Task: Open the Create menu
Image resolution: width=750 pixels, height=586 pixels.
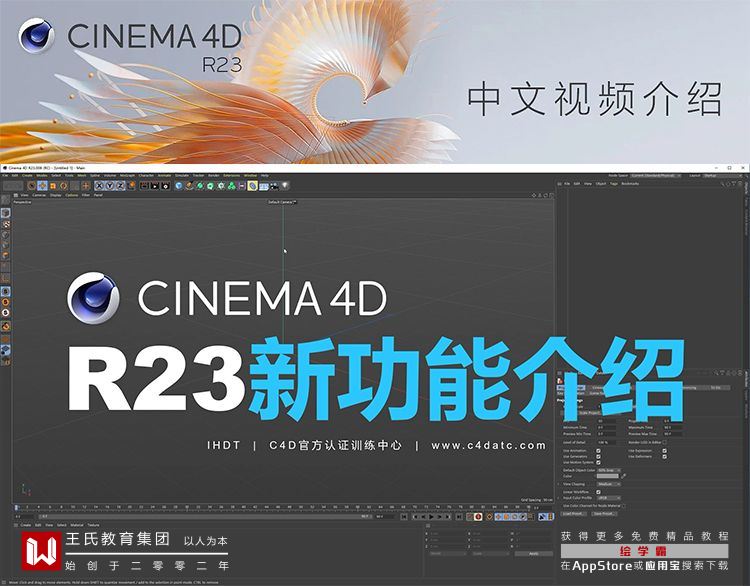Action: coord(27,176)
